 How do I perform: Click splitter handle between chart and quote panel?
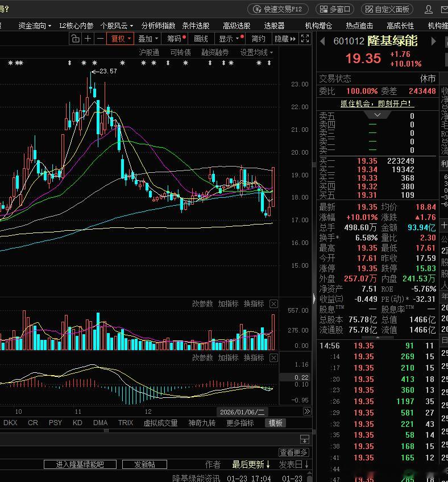click(314, 165)
